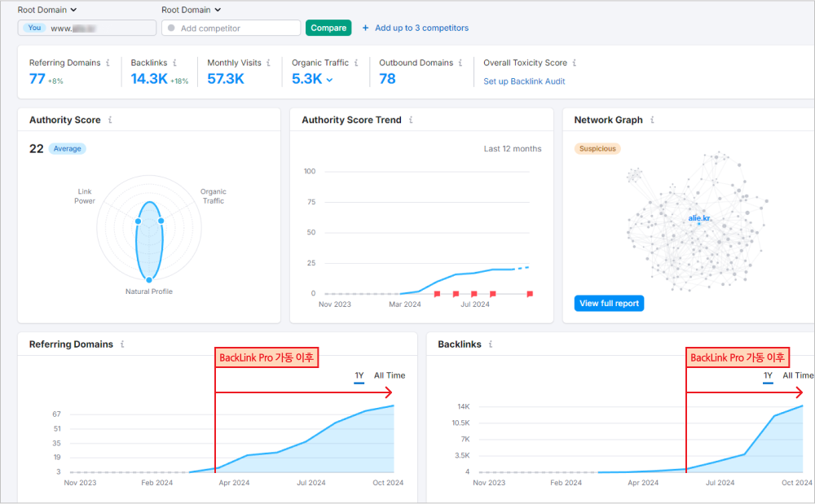Click the Last 12 months label
This screenshot has width=815, height=504.
click(x=513, y=149)
